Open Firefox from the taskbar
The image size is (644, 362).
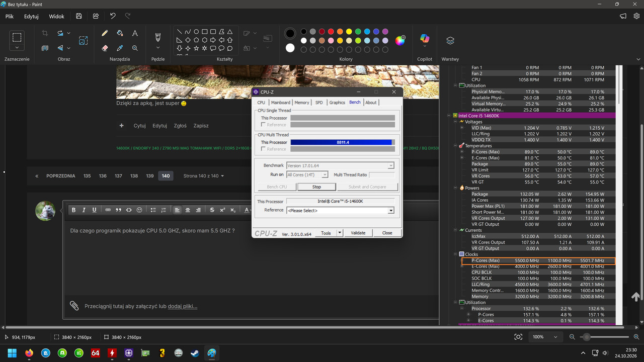point(29,353)
